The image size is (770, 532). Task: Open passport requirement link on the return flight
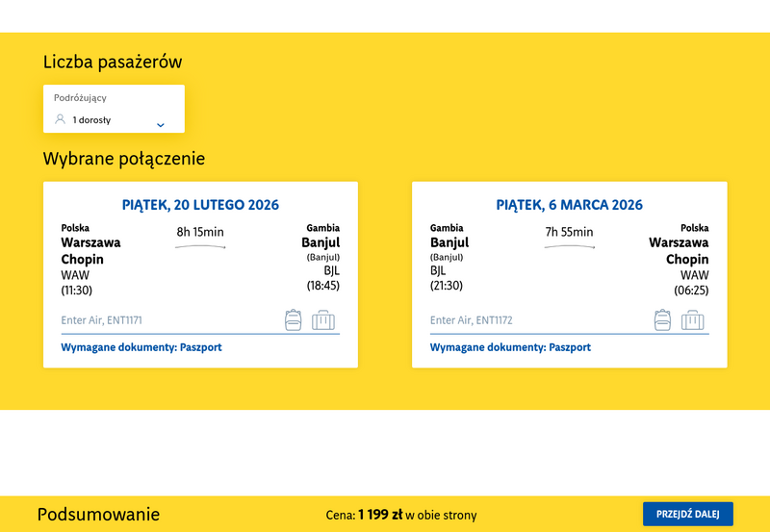pyautogui.click(x=510, y=347)
